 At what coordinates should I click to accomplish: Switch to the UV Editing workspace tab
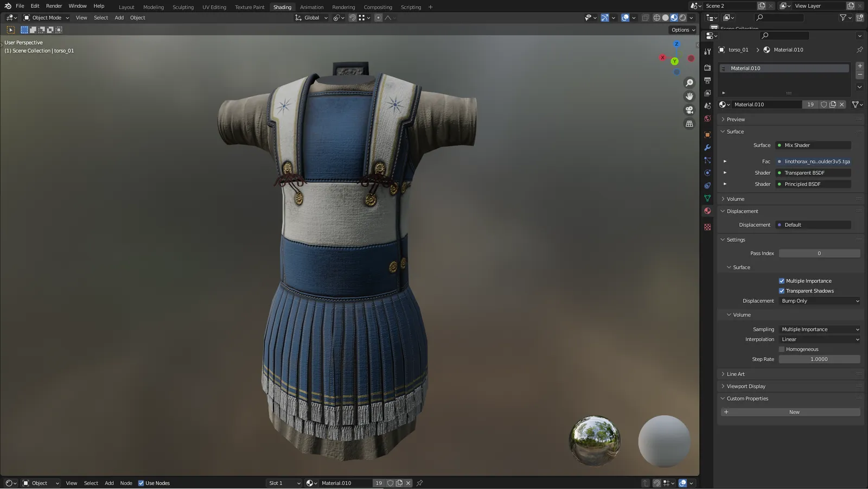pos(214,7)
